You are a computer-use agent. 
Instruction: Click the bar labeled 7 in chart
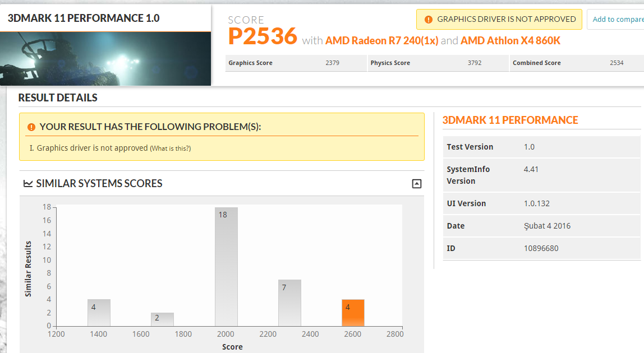pos(289,303)
